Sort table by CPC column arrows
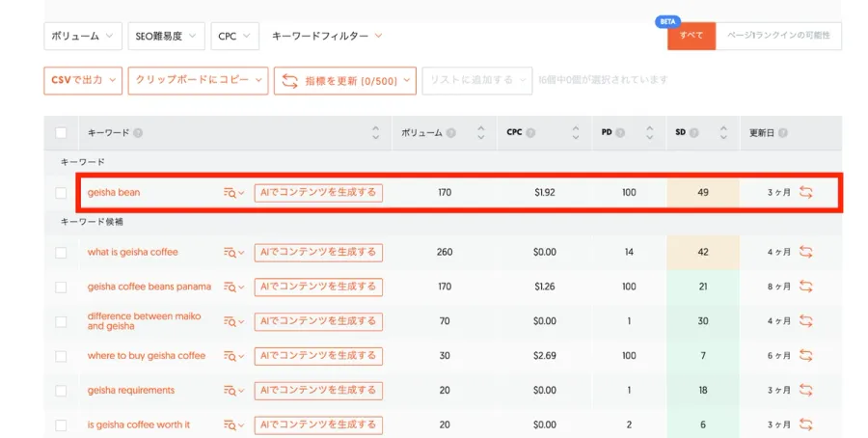Screen dimensions: 868x438 point(576,132)
